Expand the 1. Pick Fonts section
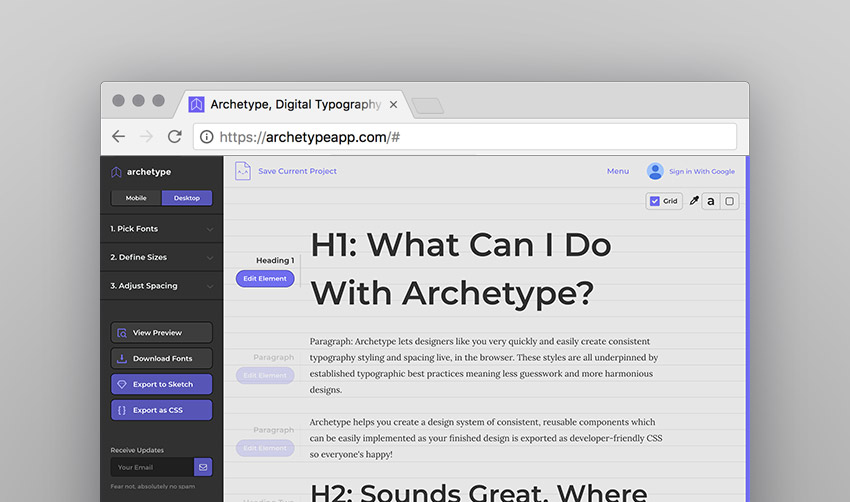This screenshot has width=850, height=502. tap(162, 229)
